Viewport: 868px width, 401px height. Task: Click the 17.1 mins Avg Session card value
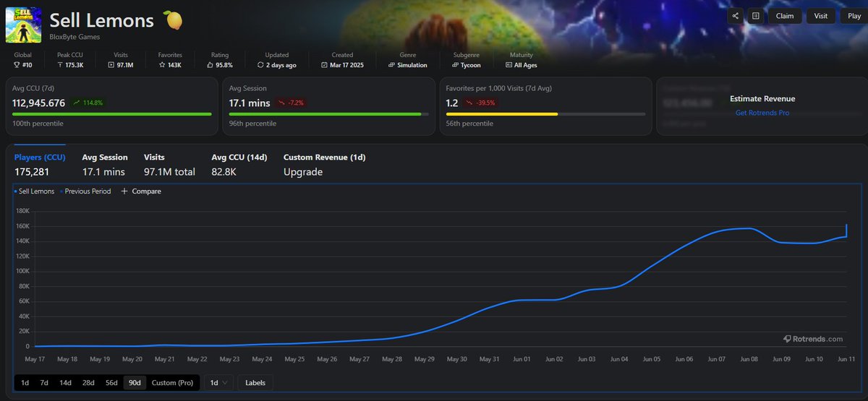coord(250,103)
